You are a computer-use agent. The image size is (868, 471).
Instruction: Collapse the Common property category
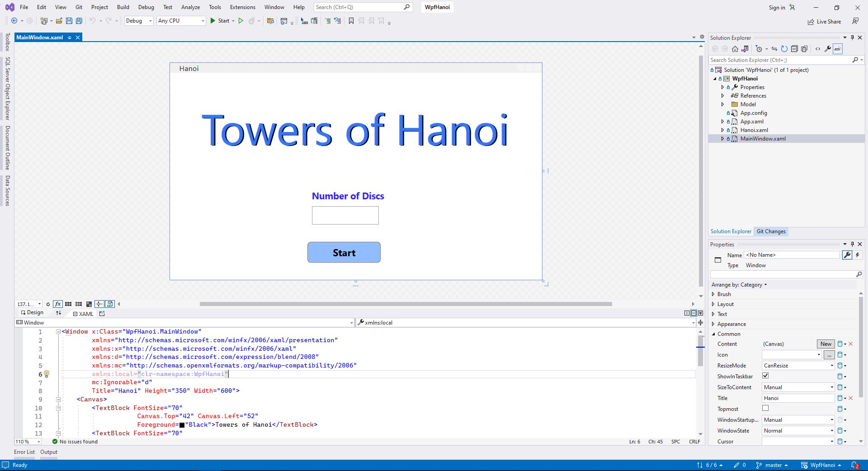pyautogui.click(x=713, y=334)
